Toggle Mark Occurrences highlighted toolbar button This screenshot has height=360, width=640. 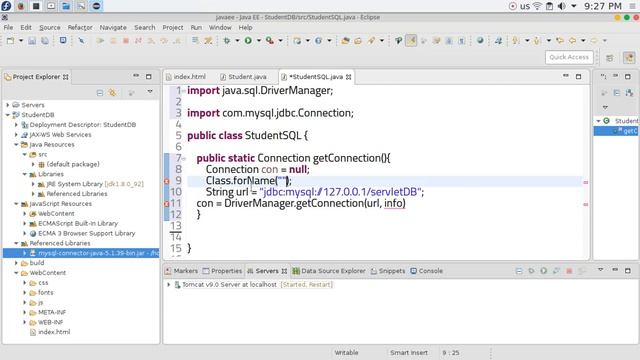coord(411,40)
